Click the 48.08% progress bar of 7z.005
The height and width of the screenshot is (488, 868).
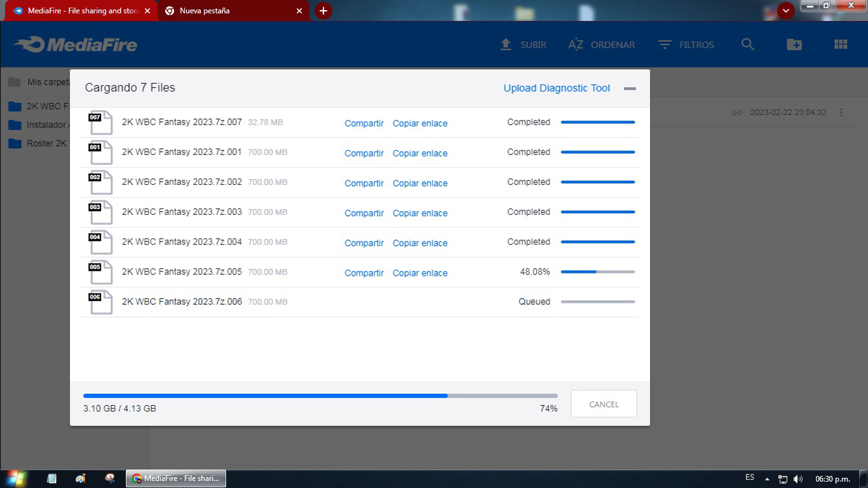tap(598, 272)
